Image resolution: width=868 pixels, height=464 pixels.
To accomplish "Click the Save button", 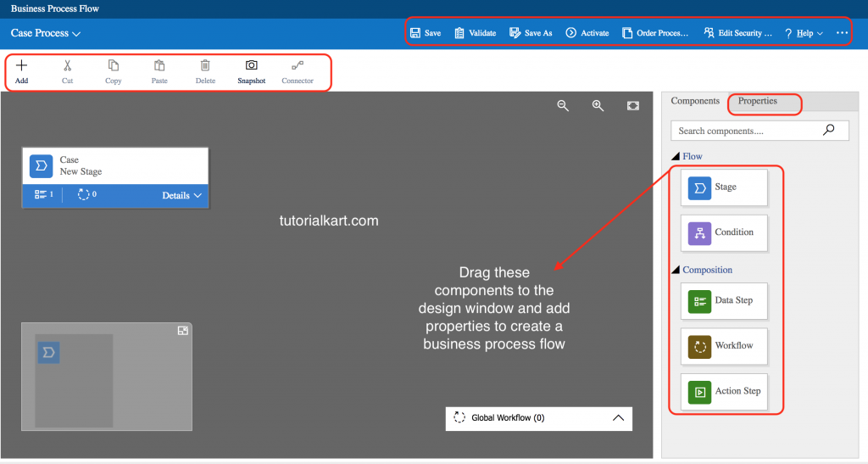I will click(x=426, y=33).
